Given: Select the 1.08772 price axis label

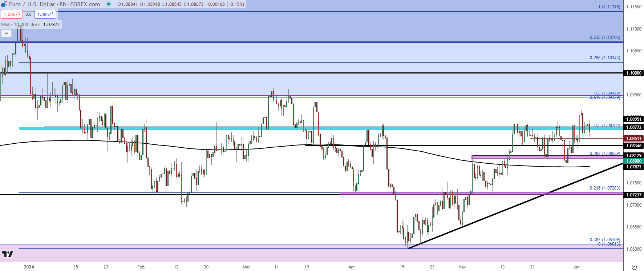Looking at the screenshot, I should tap(634, 127).
